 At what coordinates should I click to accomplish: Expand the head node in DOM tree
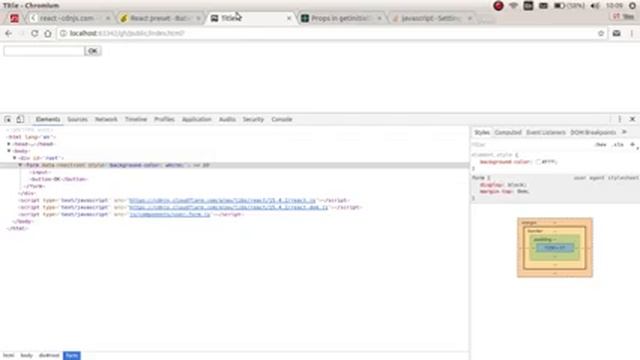[x=9, y=144]
